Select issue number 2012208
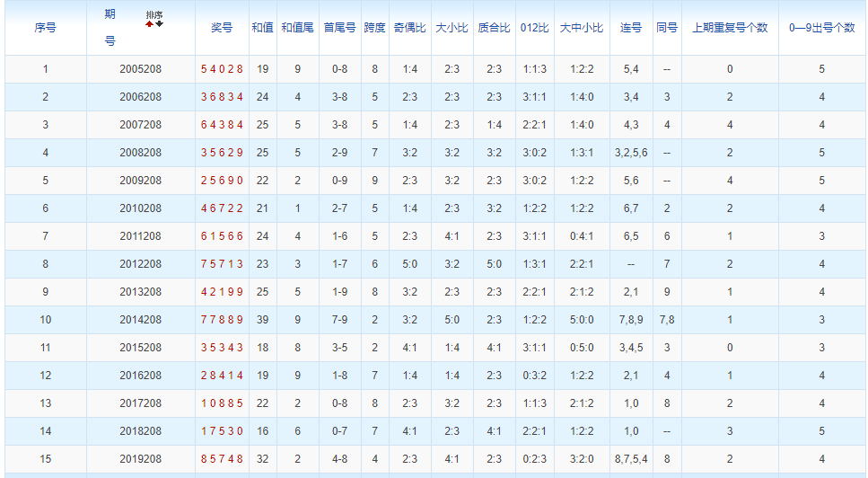The image size is (868, 478). (x=141, y=263)
